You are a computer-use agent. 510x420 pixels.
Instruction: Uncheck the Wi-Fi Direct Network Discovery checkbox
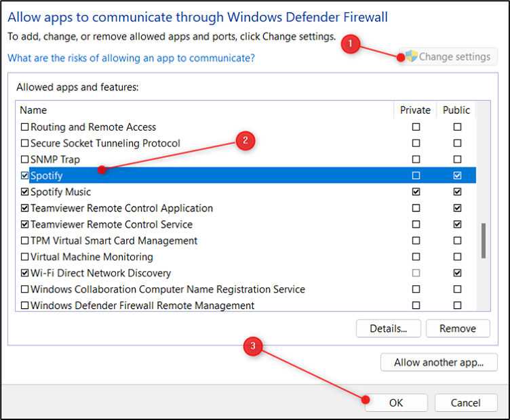24,273
